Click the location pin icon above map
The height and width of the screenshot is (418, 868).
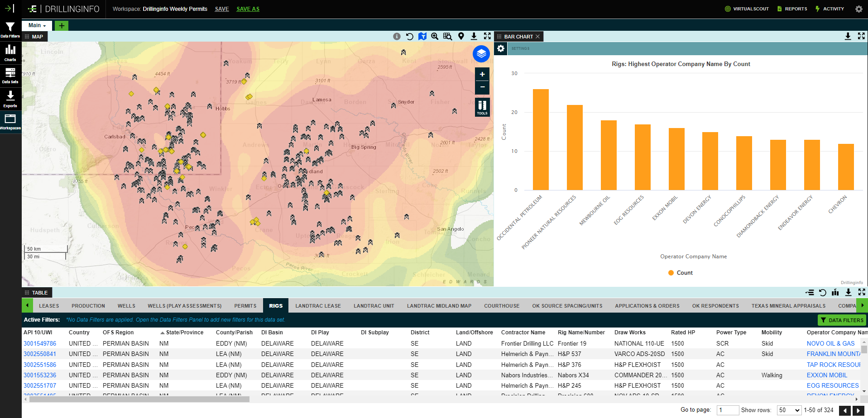[x=461, y=37]
